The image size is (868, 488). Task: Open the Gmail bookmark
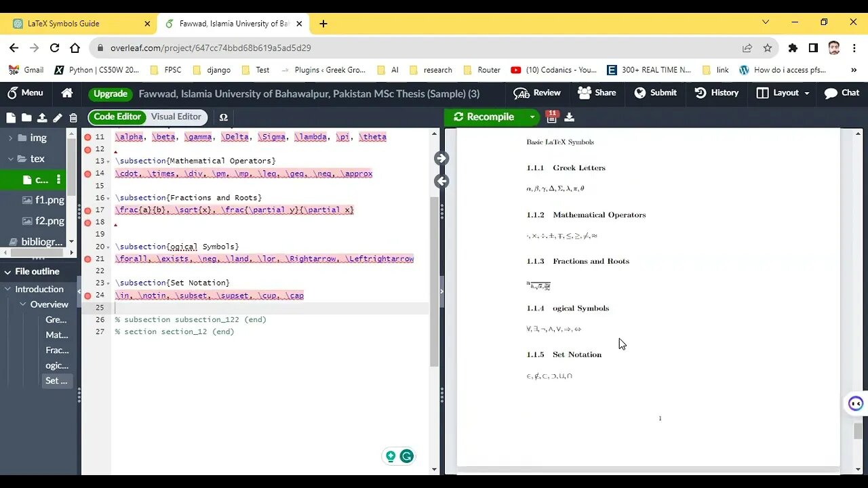(26, 70)
